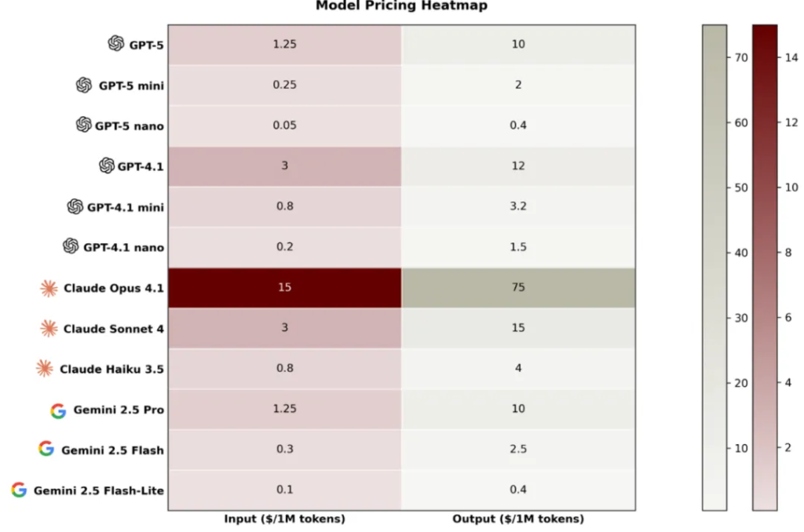The image size is (804, 532).
Task: Click the gray-green output price color bar
Action: coord(714,267)
